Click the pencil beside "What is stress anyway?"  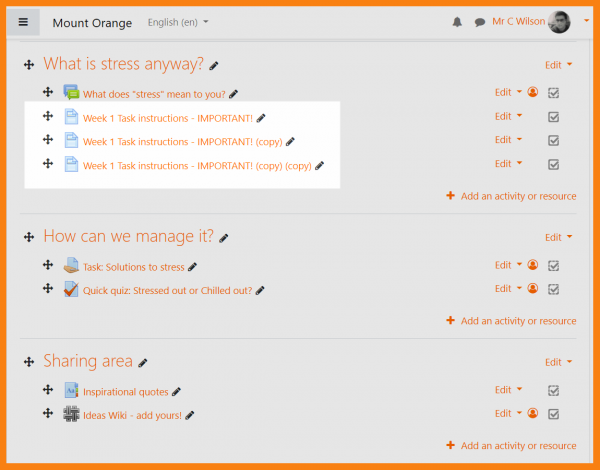tap(214, 66)
